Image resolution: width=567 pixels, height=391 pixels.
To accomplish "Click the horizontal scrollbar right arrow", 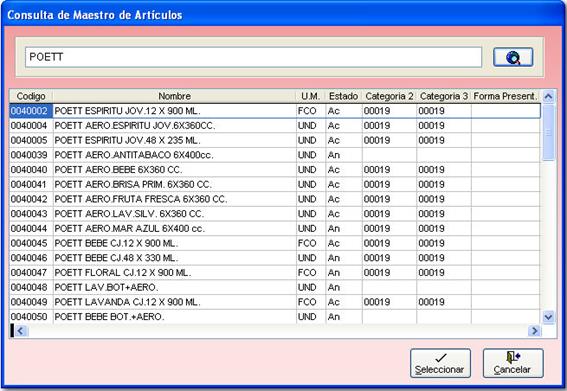I will pyautogui.click(x=534, y=331).
